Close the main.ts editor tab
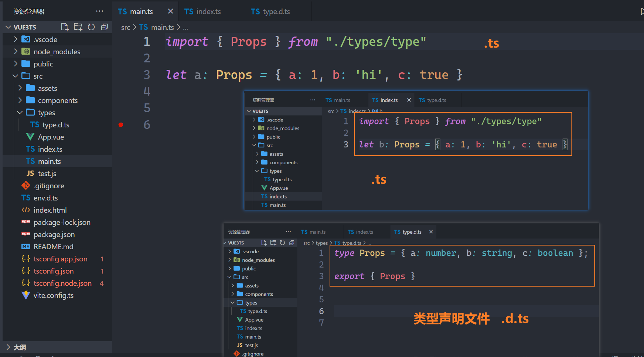Screen dimensions: 644x357 (170, 11)
